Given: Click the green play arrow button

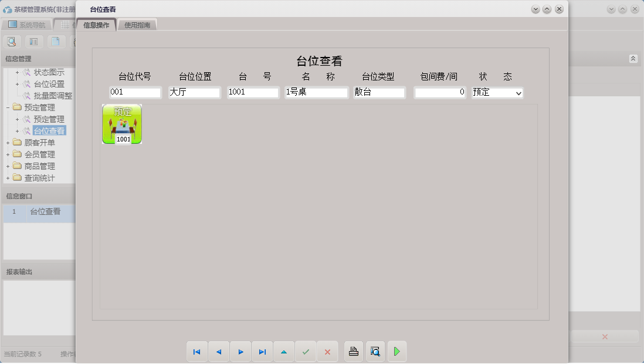Looking at the screenshot, I should [x=396, y=352].
